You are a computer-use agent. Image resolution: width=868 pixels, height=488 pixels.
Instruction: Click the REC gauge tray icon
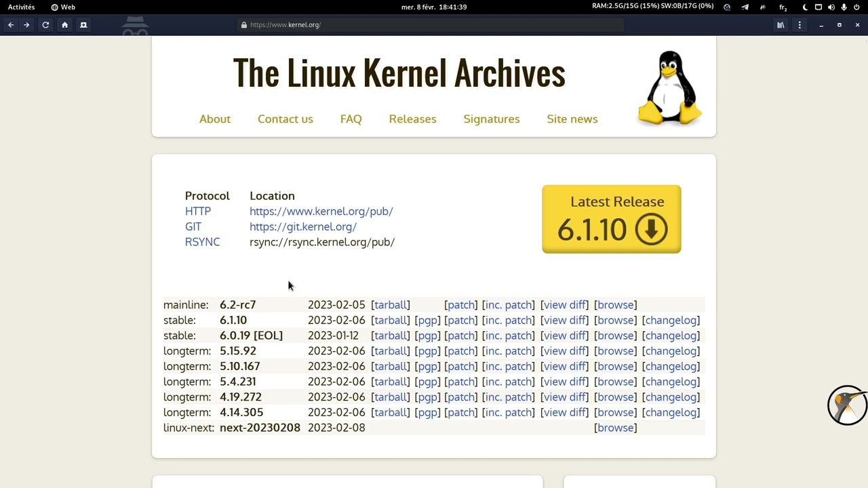727,7
